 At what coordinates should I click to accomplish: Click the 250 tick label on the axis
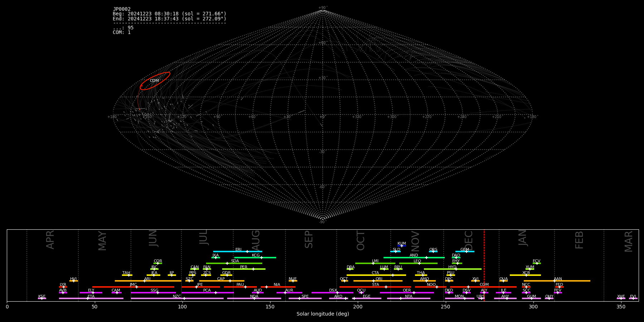[x=445, y=307]
